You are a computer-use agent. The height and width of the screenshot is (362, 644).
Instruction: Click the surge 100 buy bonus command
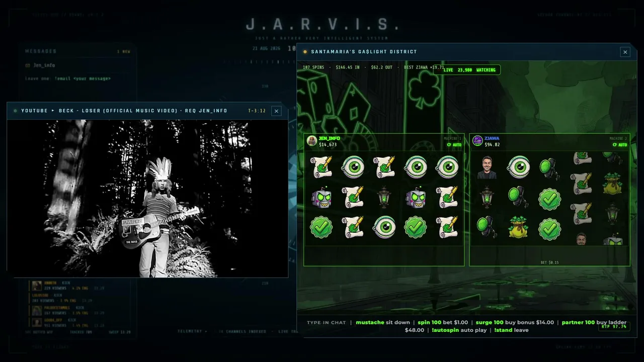pyautogui.click(x=515, y=322)
